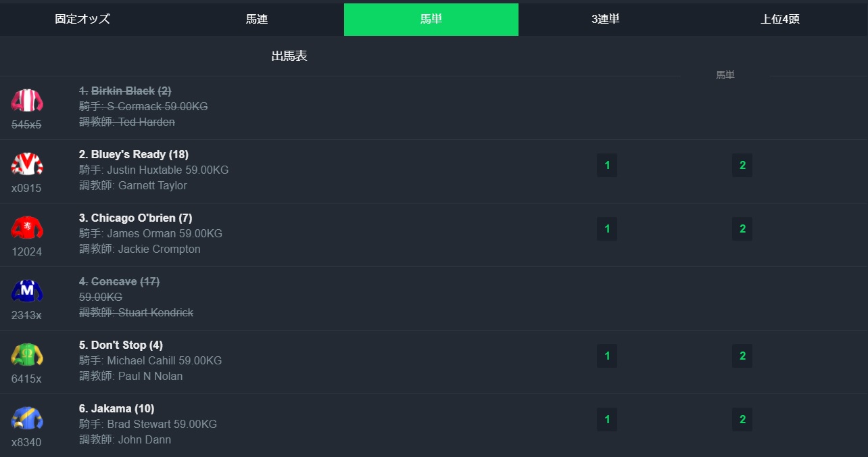Click horse name Bluey's Ready (18)
The height and width of the screenshot is (457, 868).
point(134,154)
